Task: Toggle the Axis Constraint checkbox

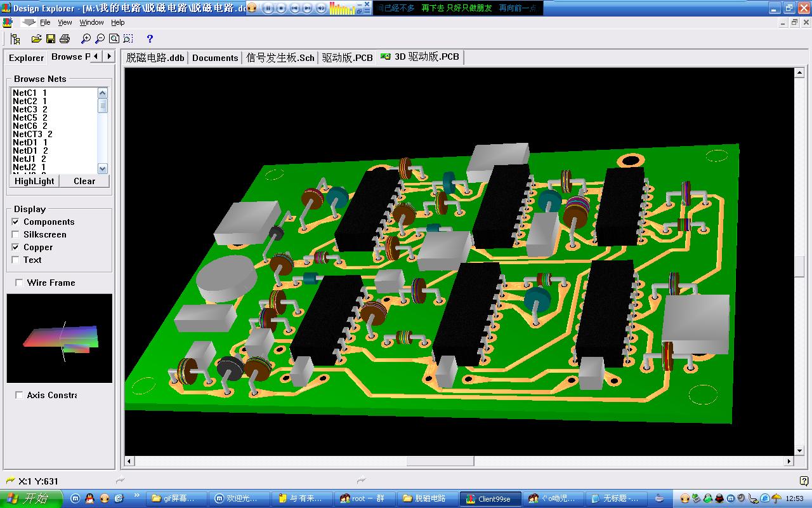Action: tap(19, 395)
